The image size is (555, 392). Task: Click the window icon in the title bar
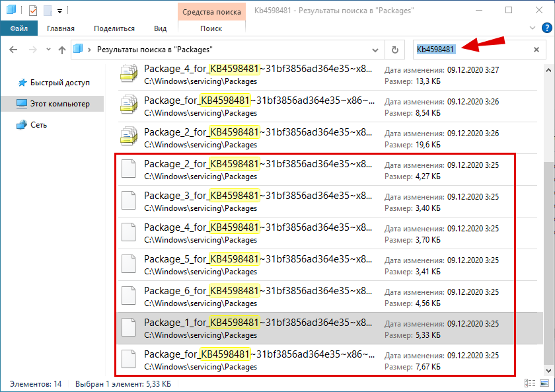coord(11,9)
